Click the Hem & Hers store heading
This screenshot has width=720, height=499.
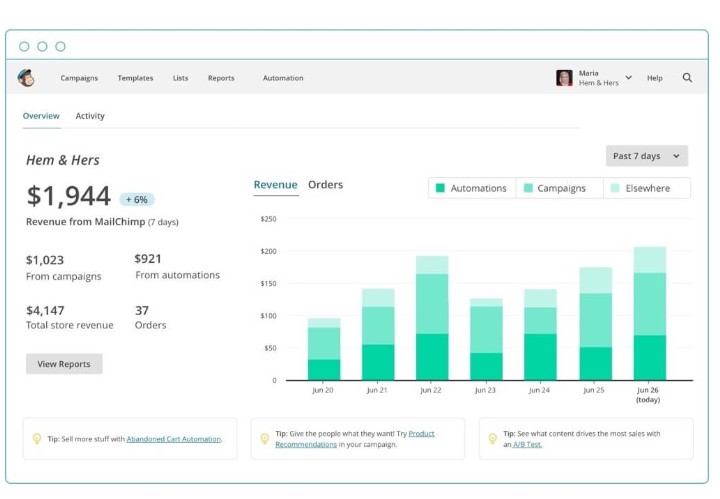[x=62, y=160]
